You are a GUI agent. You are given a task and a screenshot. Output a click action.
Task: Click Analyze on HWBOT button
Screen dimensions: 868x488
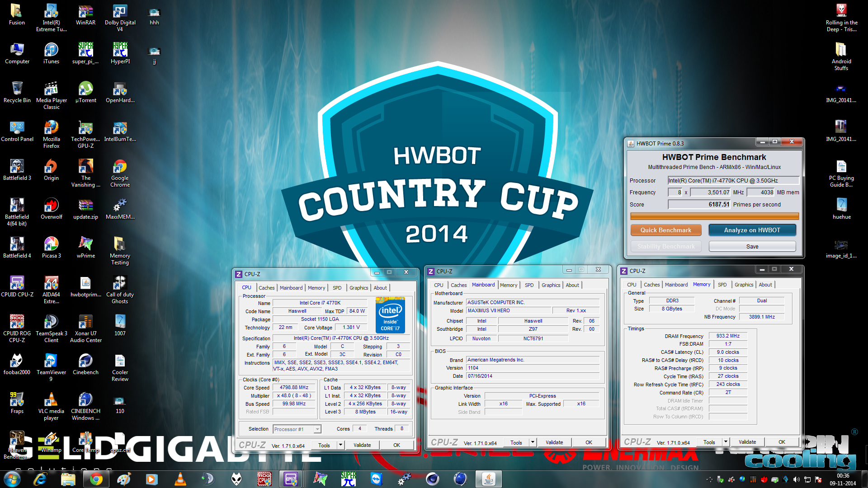click(752, 230)
